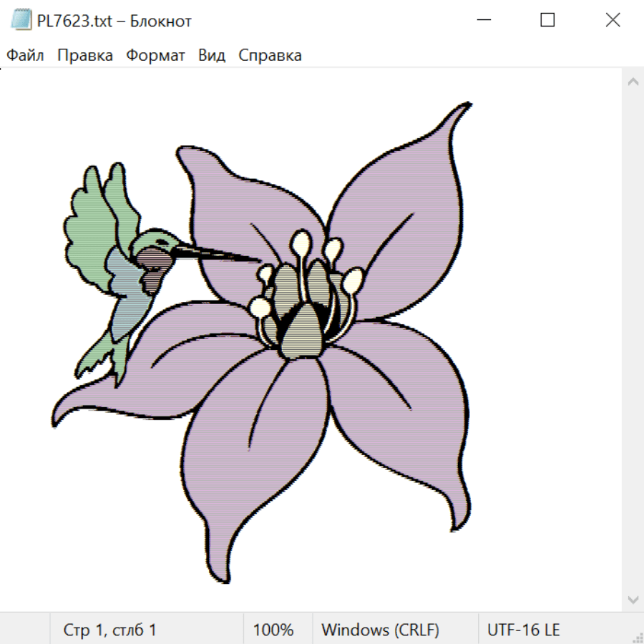Click the line and column indicator
Viewport: 644px width, 644px height.
[110, 630]
